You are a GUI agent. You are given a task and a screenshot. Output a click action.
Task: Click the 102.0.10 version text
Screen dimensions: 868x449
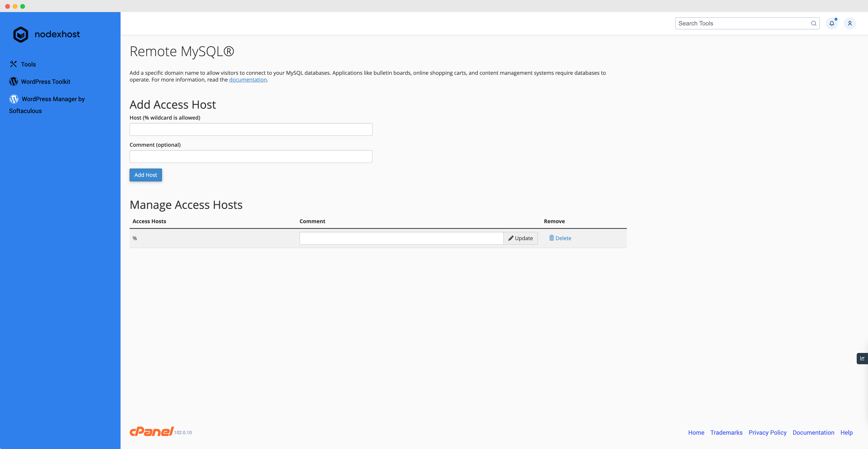click(x=183, y=432)
